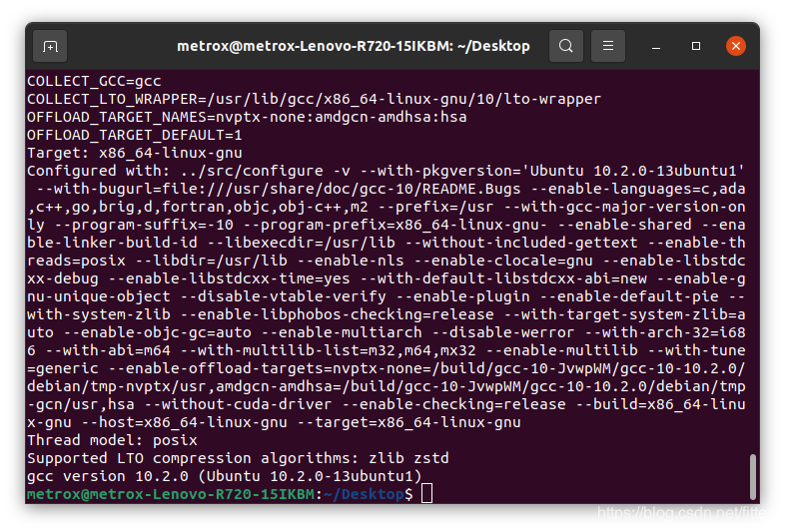Screen dimensions: 785x532
Task: Click the terminal vertical scrollbar
Action: point(752,476)
